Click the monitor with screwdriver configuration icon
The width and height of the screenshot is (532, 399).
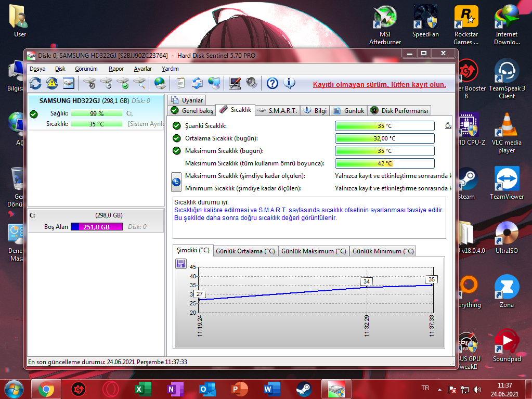point(235,83)
